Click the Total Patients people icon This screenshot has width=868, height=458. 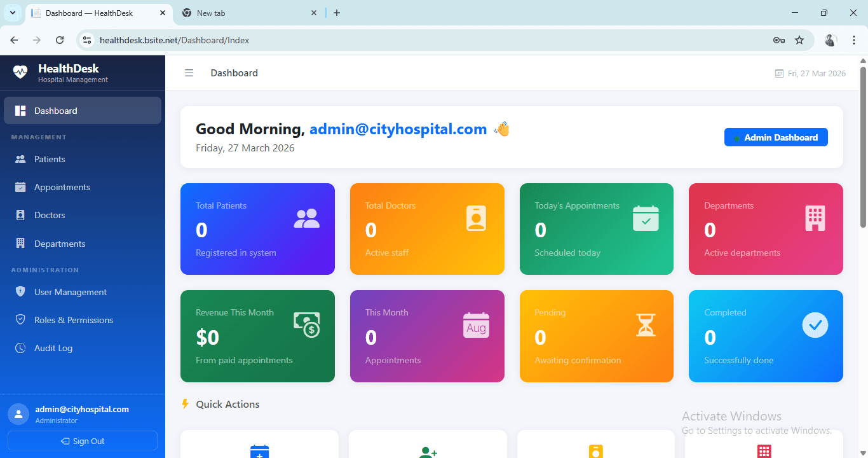click(x=307, y=218)
